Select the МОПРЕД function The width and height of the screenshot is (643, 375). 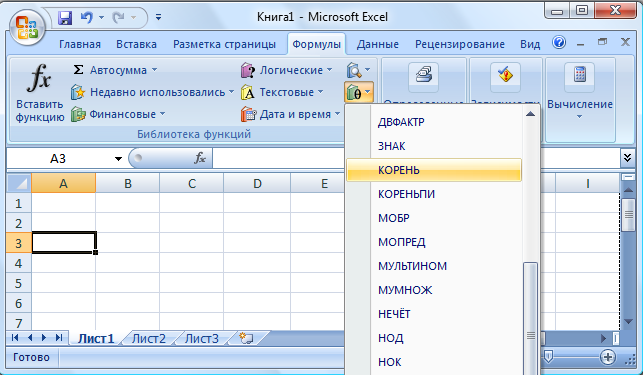[x=434, y=242]
